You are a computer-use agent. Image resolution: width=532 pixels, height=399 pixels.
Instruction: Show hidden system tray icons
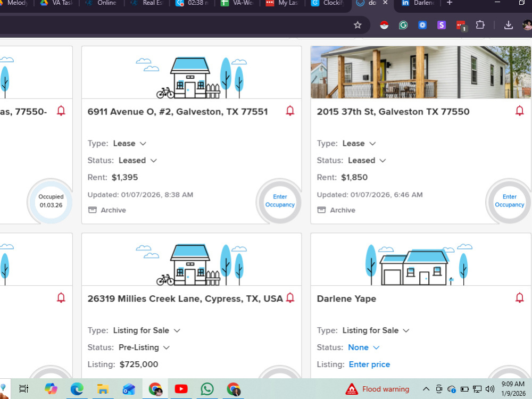pyautogui.click(x=426, y=389)
